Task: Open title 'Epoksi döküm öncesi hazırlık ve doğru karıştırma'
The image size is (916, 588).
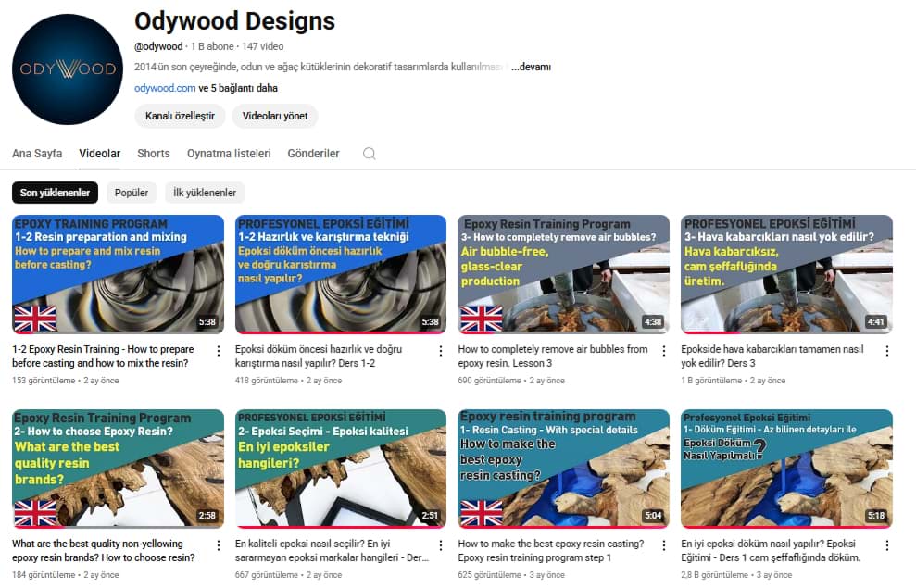Action: (x=319, y=357)
